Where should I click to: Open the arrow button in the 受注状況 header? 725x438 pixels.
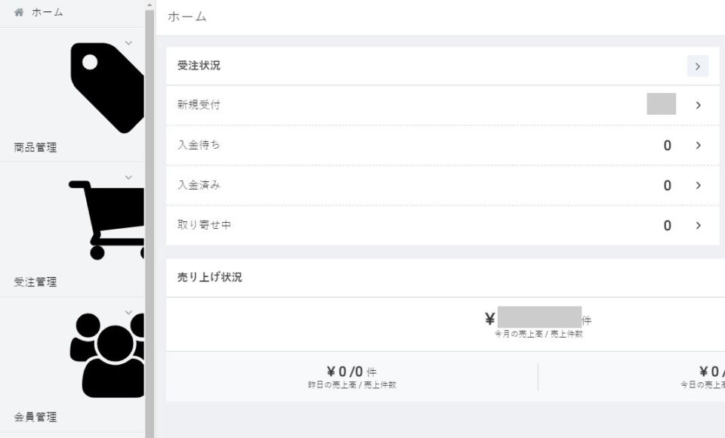pyautogui.click(x=698, y=66)
